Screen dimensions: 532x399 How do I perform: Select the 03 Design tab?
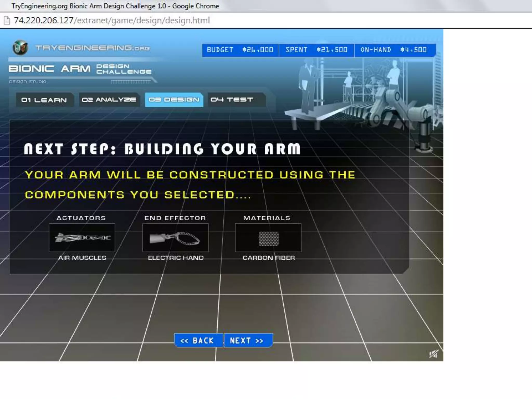[x=174, y=100]
